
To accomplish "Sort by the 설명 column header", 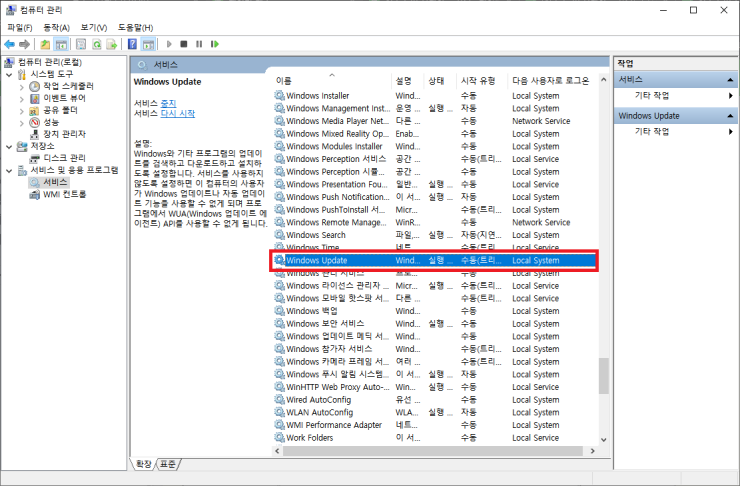I will [x=408, y=81].
